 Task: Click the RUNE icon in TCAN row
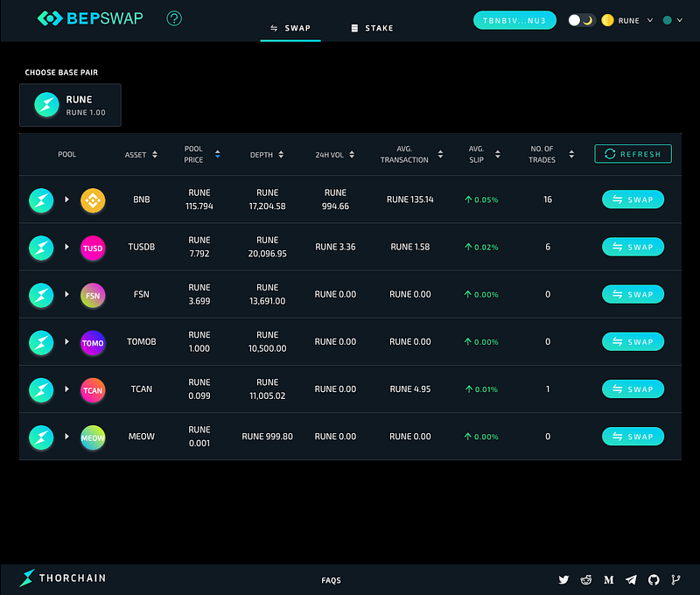click(x=41, y=389)
